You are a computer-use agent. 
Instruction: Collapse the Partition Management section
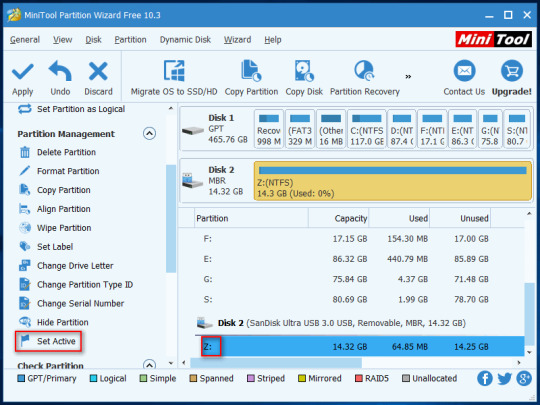coord(149,133)
